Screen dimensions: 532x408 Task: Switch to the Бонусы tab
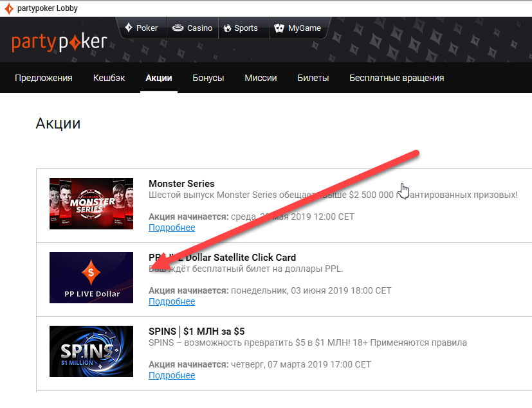[x=208, y=78]
